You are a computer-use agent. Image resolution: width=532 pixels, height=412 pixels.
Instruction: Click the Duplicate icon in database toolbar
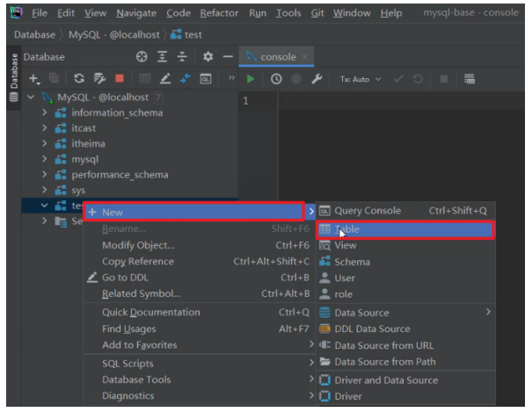pyautogui.click(x=54, y=78)
